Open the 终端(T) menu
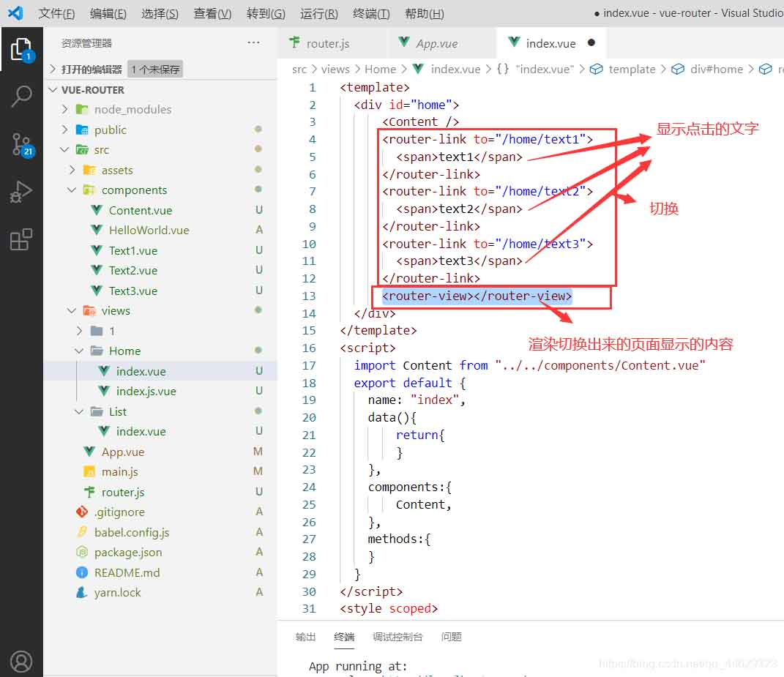 tap(371, 13)
